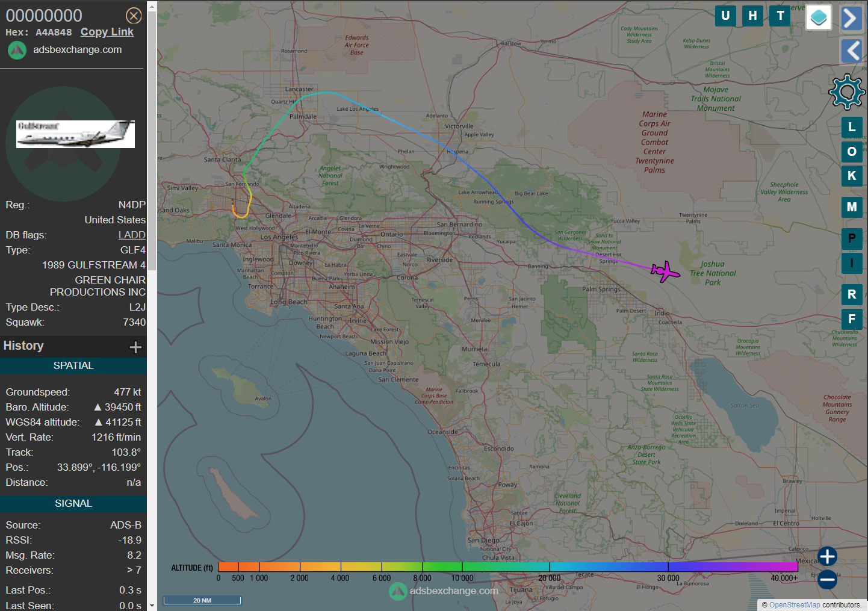Expand the History section with plus icon
Image resolution: width=868 pixels, height=611 pixels.
click(x=135, y=347)
